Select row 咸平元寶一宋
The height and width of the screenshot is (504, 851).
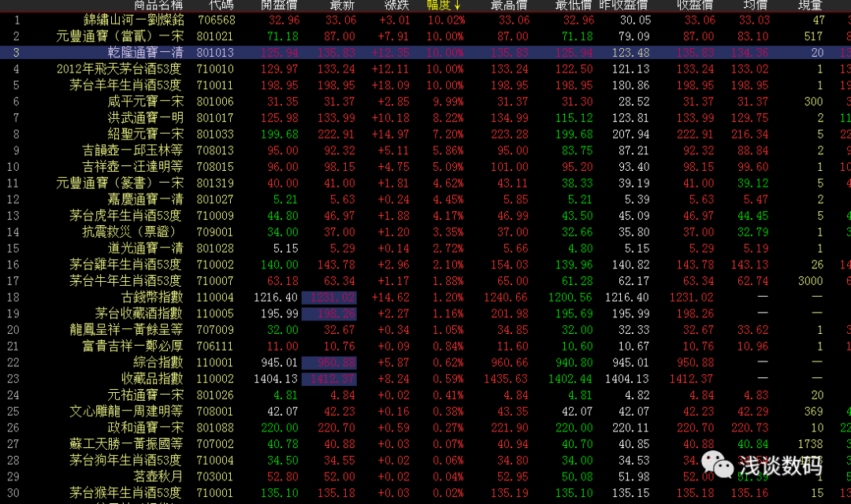(x=425, y=102)
